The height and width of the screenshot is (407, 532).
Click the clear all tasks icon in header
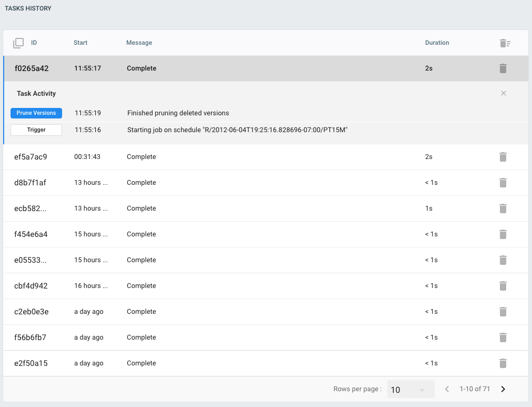click(505, 43)
